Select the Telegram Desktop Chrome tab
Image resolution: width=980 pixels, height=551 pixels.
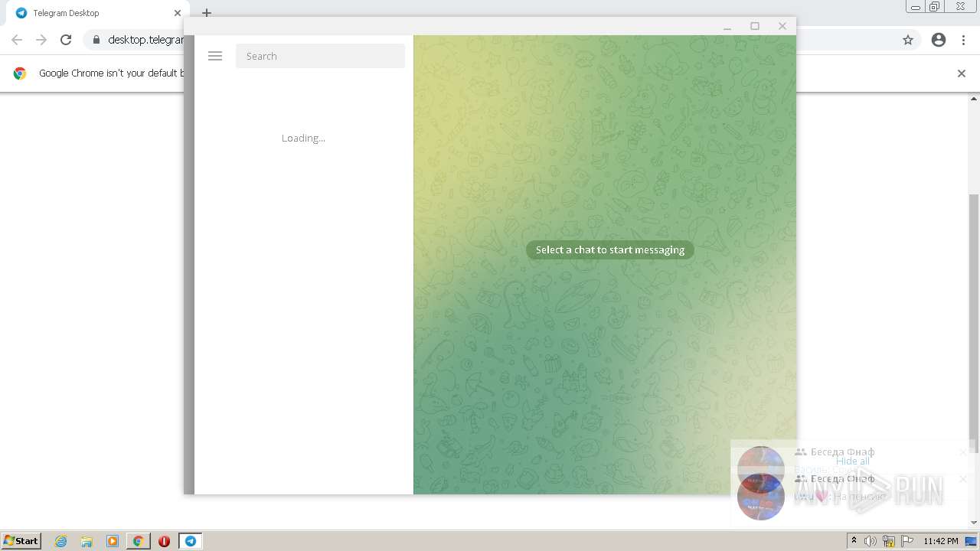point(98,13)
